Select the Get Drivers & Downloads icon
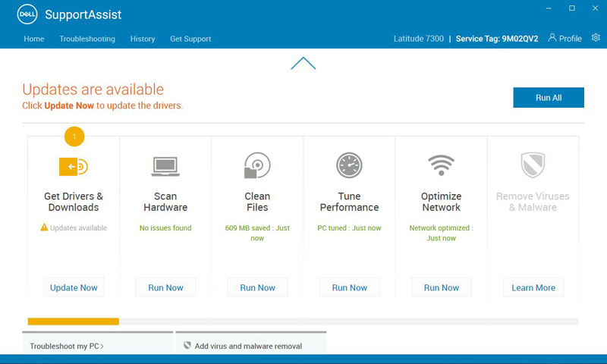 pos(74,167)
